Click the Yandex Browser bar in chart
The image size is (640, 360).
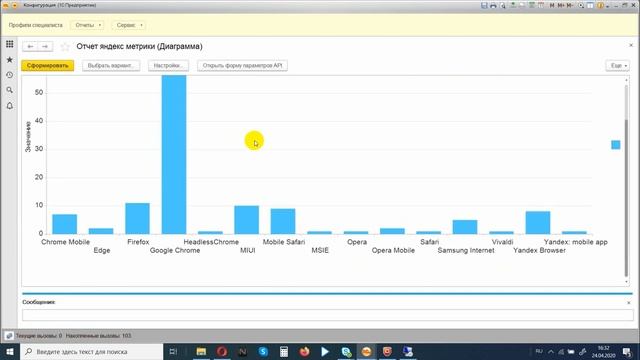coord(538,223)
